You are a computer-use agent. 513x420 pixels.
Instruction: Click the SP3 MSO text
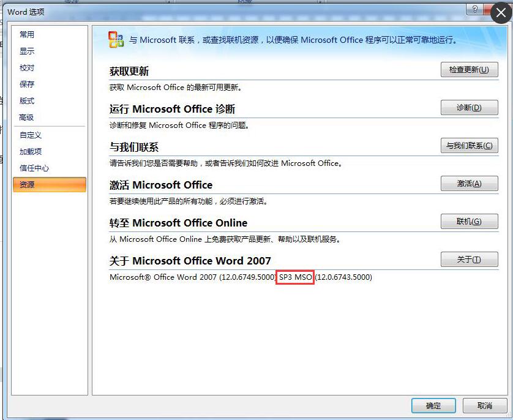295,277
